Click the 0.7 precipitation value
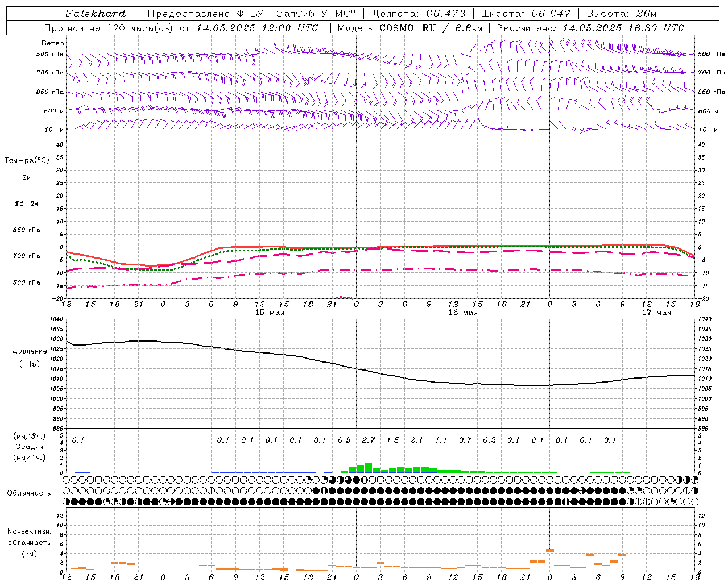 point(465,440)
